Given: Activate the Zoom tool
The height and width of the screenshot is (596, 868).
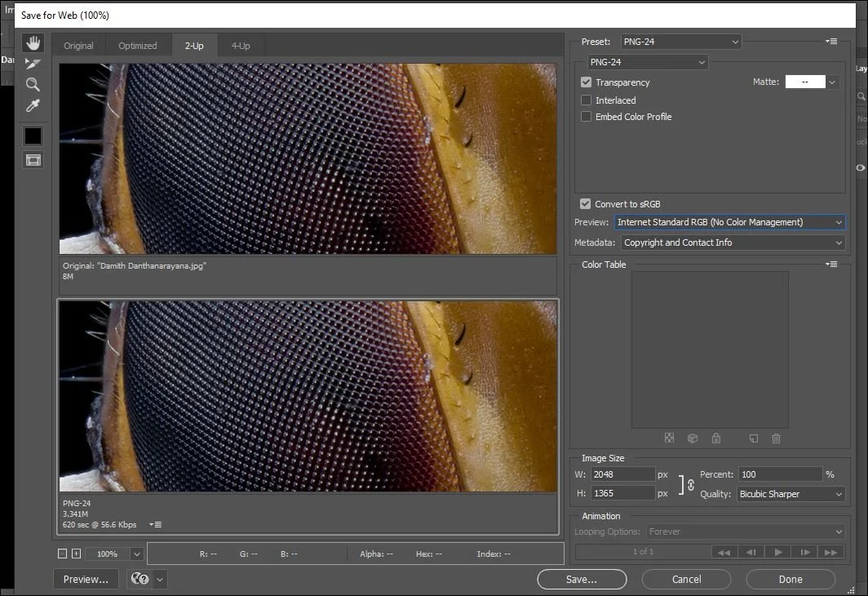Looking at the screenshot, I should (x=33, y=84).
